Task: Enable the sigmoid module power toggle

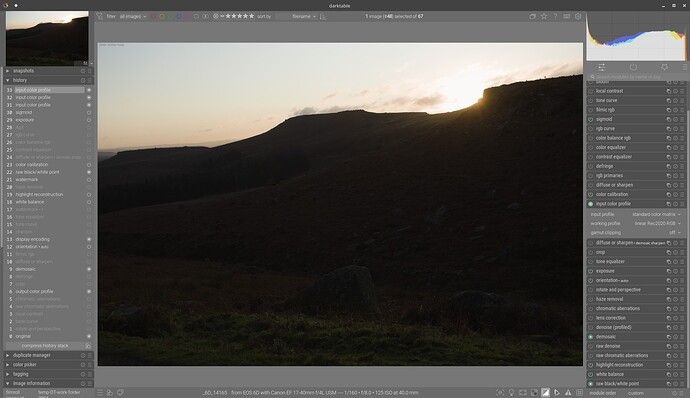Action: pos(591,119)
